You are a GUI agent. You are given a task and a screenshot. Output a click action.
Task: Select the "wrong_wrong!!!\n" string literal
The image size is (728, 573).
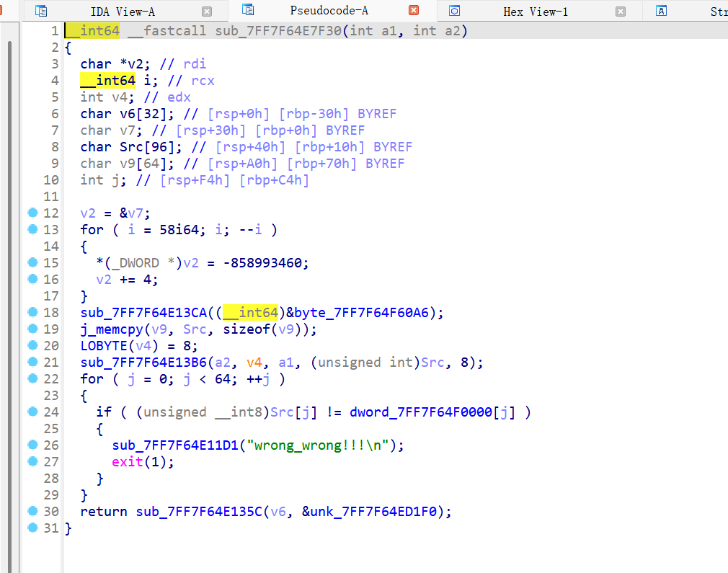(x=318, y=445)
